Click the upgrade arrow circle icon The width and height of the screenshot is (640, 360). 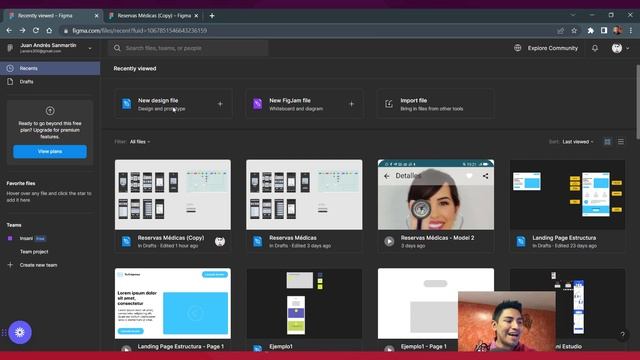tap(50, 111)
